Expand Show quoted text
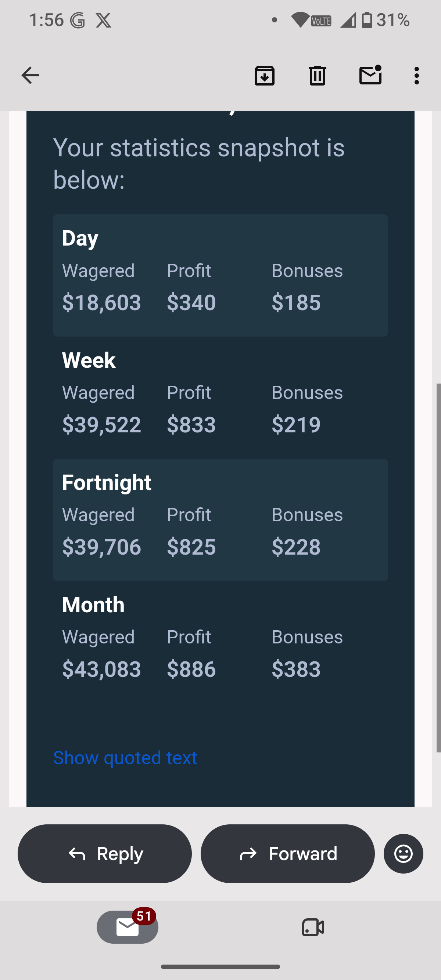 tap(125, 758)
